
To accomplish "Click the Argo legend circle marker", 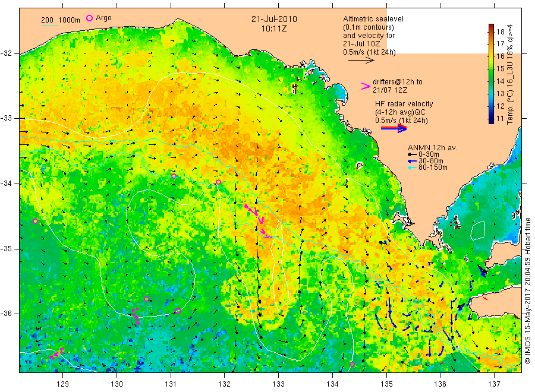I will point(89,18).
